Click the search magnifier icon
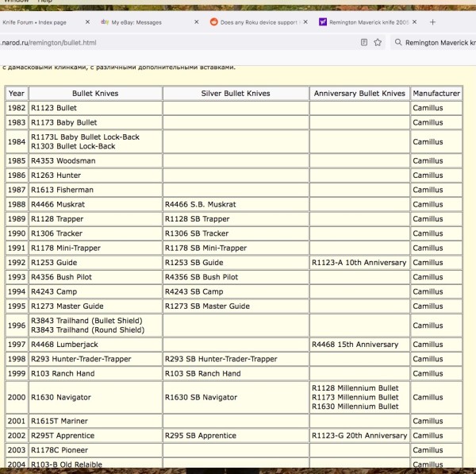 [398, 42]
